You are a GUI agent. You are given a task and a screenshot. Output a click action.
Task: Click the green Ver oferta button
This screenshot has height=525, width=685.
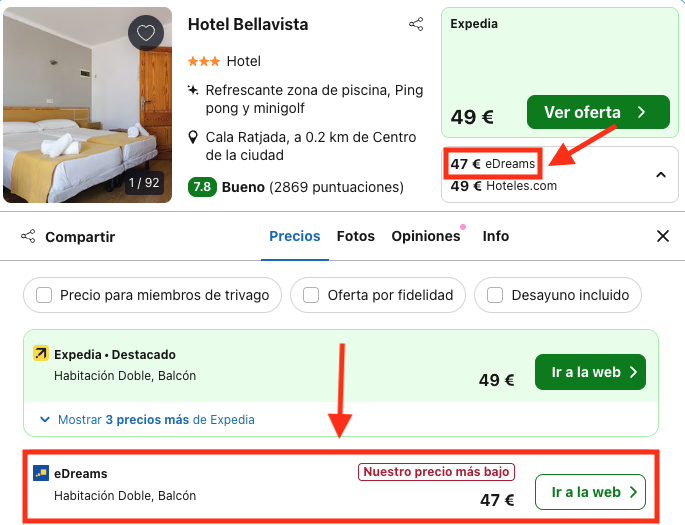point(597,112)
